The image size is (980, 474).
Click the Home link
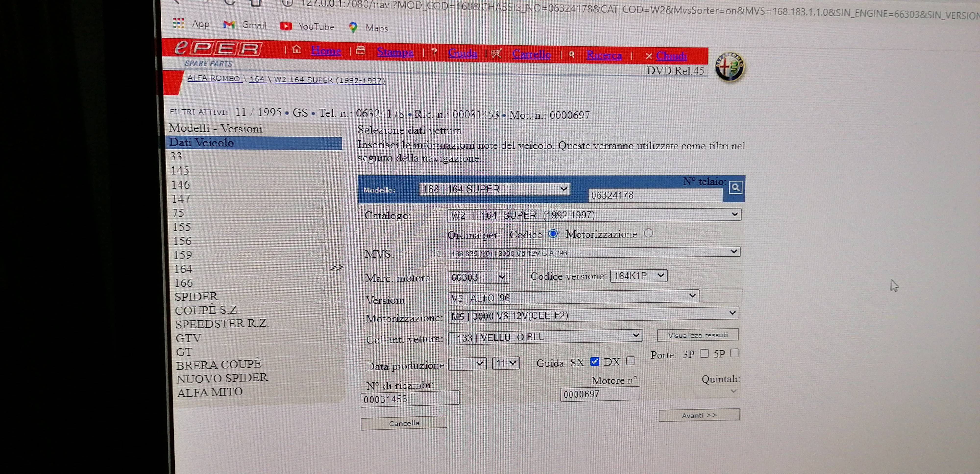pyautogui.click(x=326, y=50)
